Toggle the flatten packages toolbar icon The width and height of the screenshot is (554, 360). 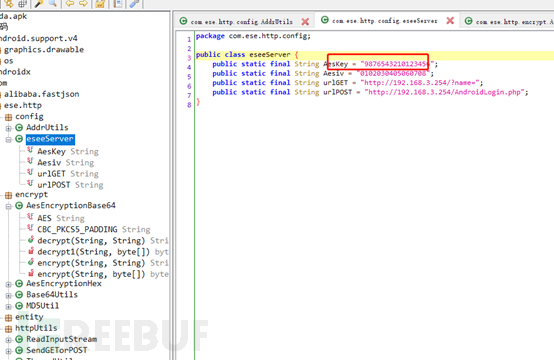tap(22, 3)
